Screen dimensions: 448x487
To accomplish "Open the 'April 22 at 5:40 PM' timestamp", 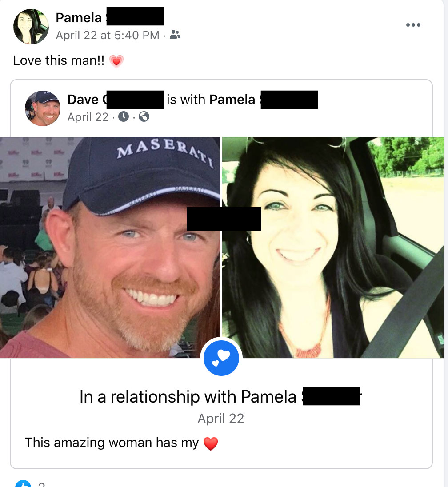I will point(108,35).
